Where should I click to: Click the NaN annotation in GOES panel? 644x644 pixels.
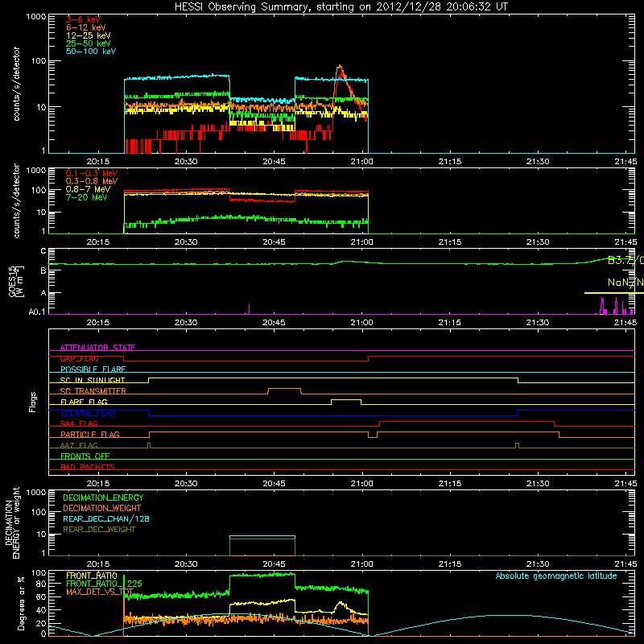tap(625, 283)
